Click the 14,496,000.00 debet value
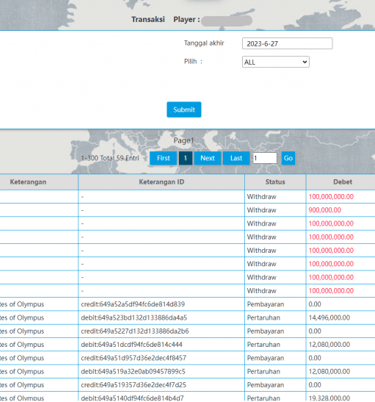This screenshot has width=375, height=402. [329, 318]
